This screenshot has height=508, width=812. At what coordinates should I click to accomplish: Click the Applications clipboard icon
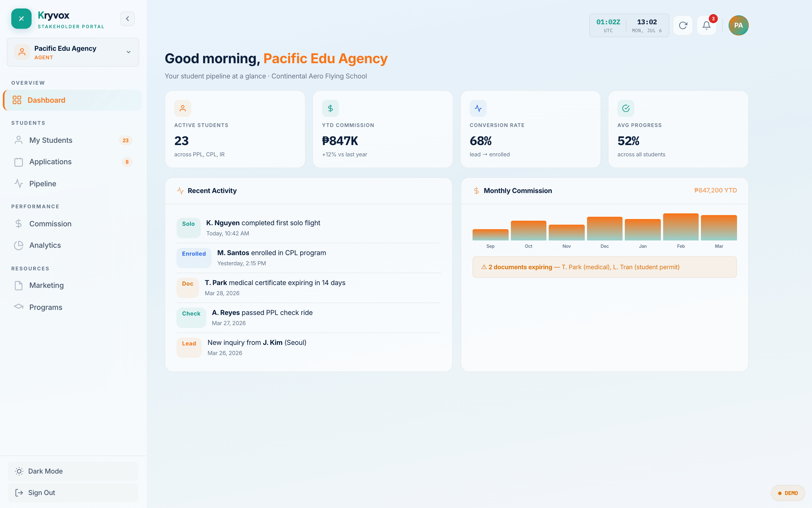[18, 162]
